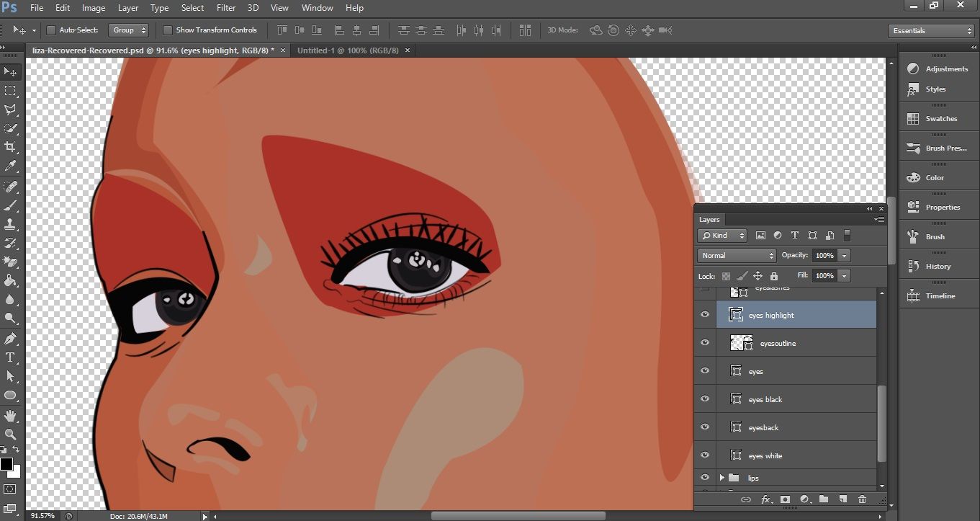The image size is (980, 521).
Task: Click the link layers icon
Action: [746, 499]
